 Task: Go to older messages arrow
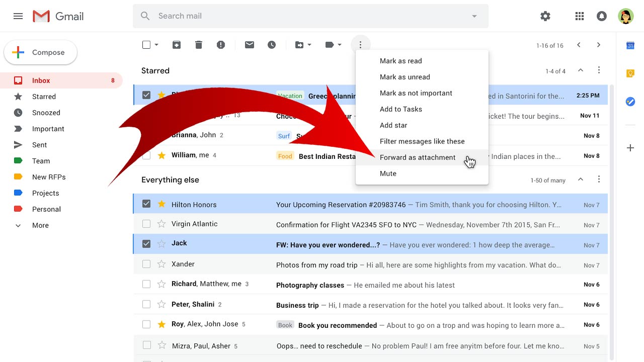599,45
